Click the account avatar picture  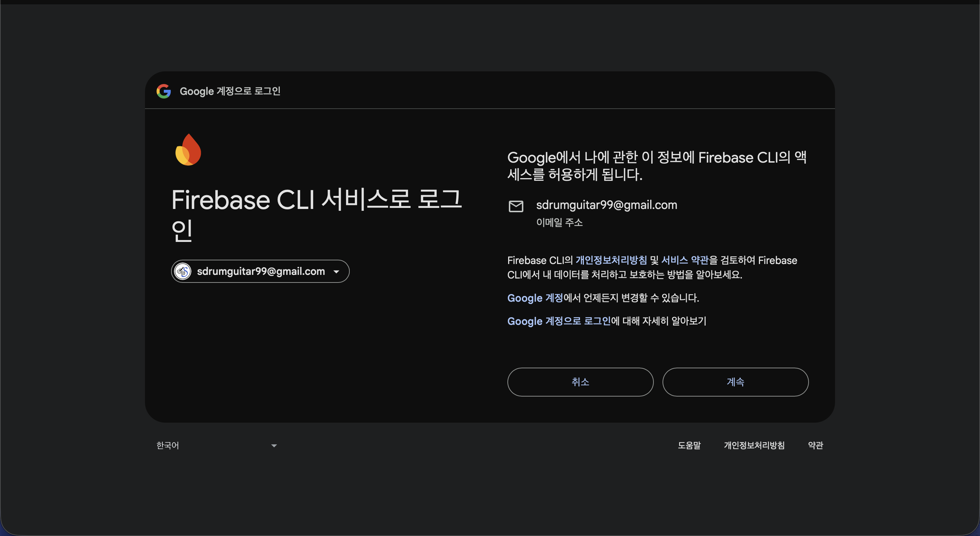[183, 271]
